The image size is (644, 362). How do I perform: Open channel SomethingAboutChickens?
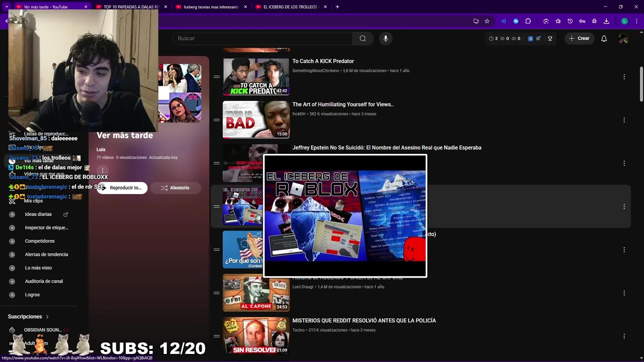[x=315, y=71]
